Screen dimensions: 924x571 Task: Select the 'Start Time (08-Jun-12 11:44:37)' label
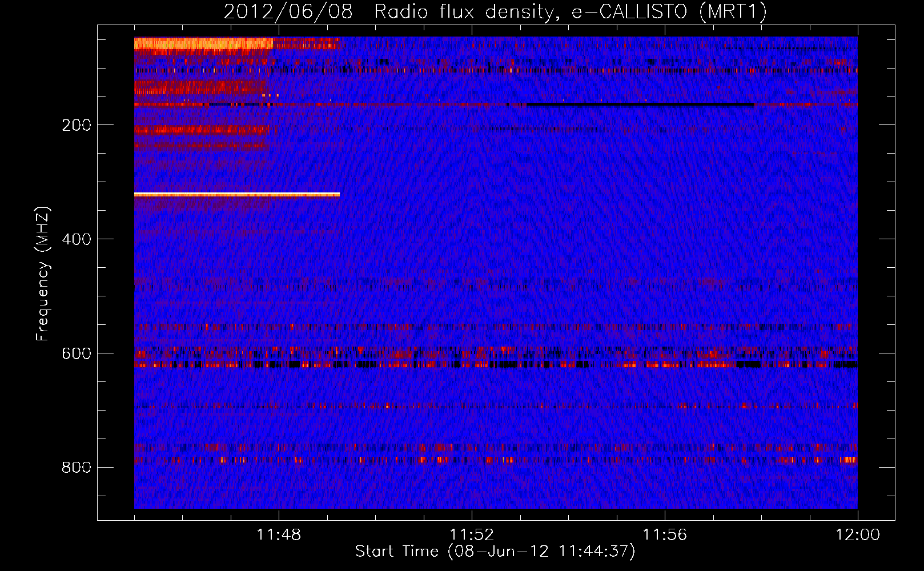[x=495, y=552]
